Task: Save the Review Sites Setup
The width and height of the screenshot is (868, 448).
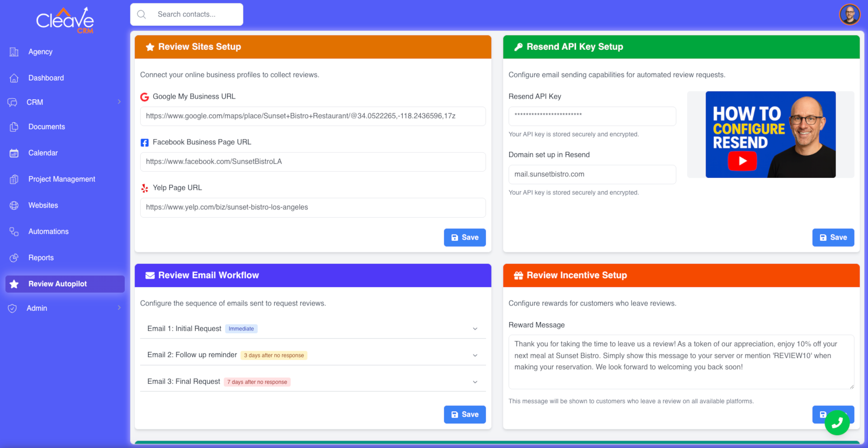Action: (464, 238)
